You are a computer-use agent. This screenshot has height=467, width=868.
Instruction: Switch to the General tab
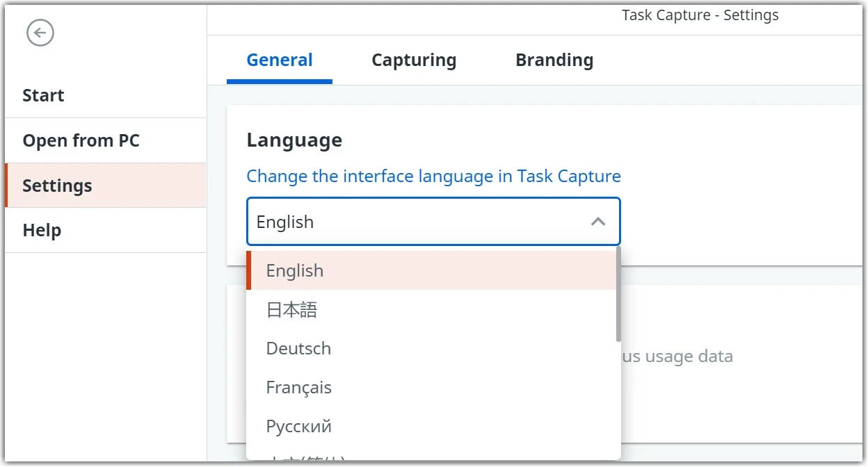(x=280, y=60)
